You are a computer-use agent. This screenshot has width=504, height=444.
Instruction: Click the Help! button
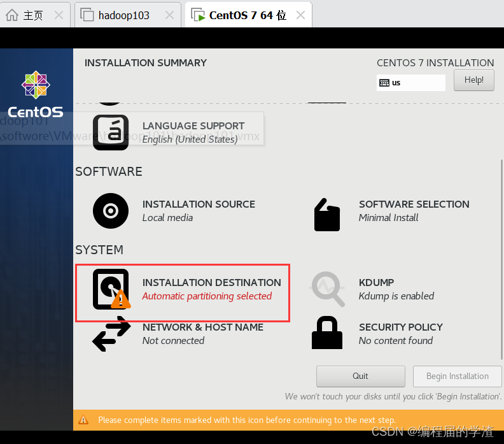point(474,80)
